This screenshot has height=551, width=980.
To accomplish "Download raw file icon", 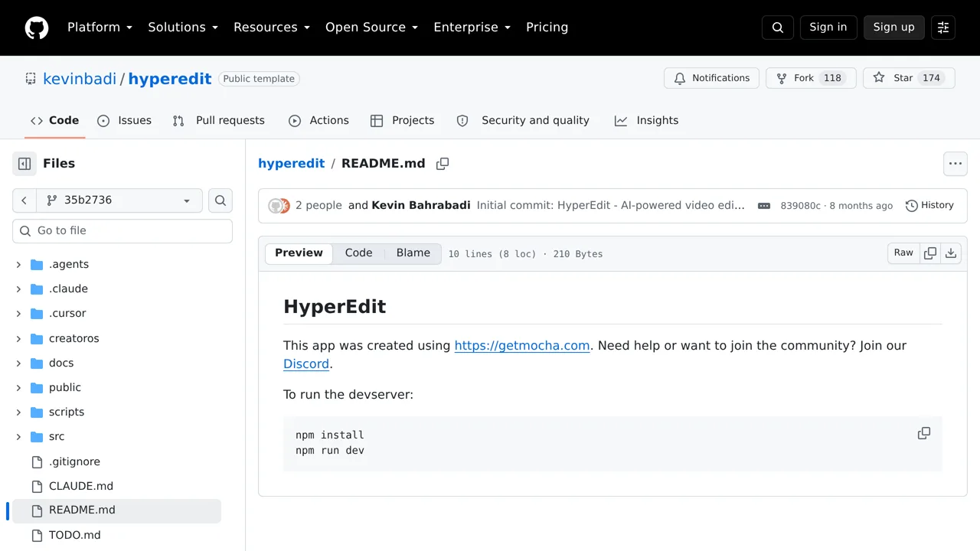I will coord(951,253).
